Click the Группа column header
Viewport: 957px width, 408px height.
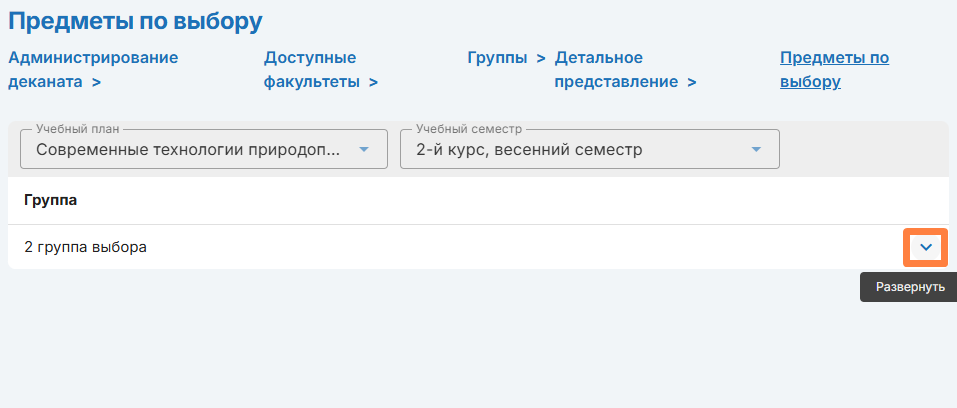pyautogui.click(x=51, y=200)
